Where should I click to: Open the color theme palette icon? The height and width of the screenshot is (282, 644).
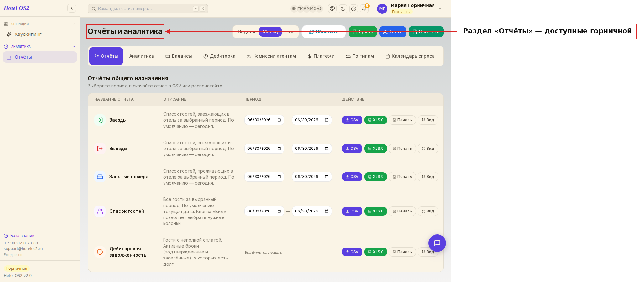(x=332, y=9)
